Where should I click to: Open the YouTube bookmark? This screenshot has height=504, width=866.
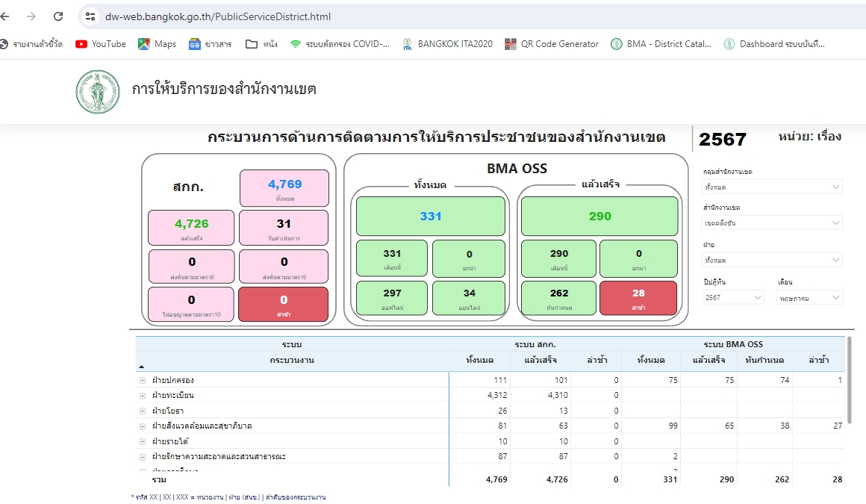click(x=101, y=44)
